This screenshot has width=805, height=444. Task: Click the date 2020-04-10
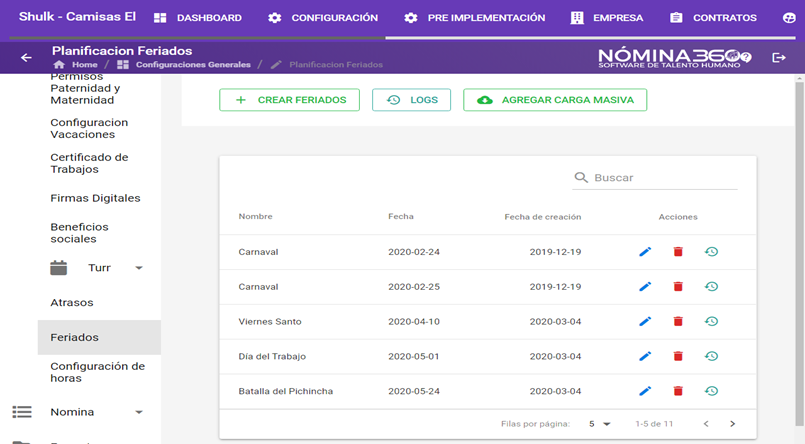click(414, 322)
